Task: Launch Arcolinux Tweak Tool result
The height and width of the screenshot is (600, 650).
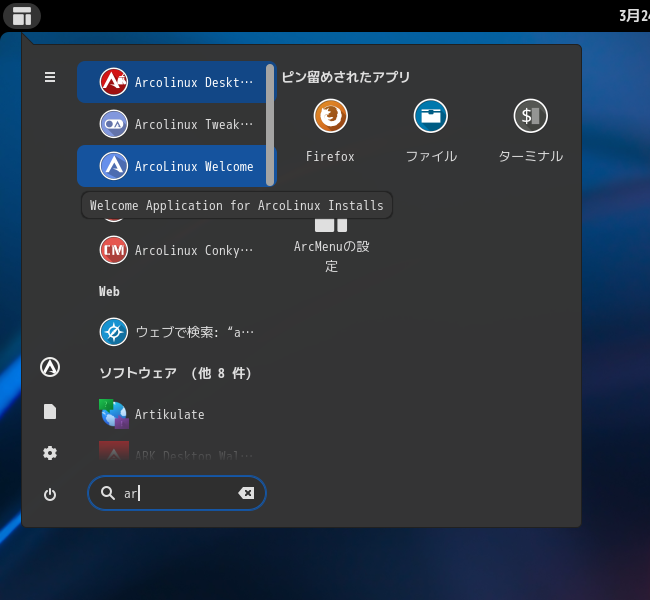Action: pyautogui.click(x=177, y=124)
